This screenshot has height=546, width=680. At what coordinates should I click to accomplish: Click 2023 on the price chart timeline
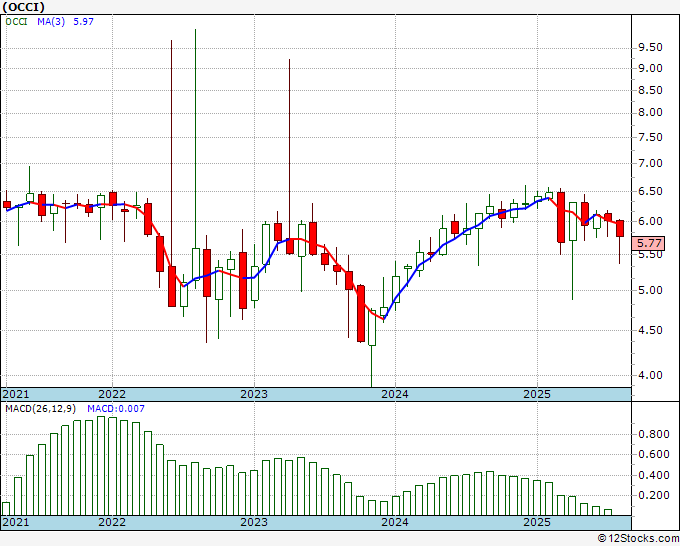click(254, 394)
